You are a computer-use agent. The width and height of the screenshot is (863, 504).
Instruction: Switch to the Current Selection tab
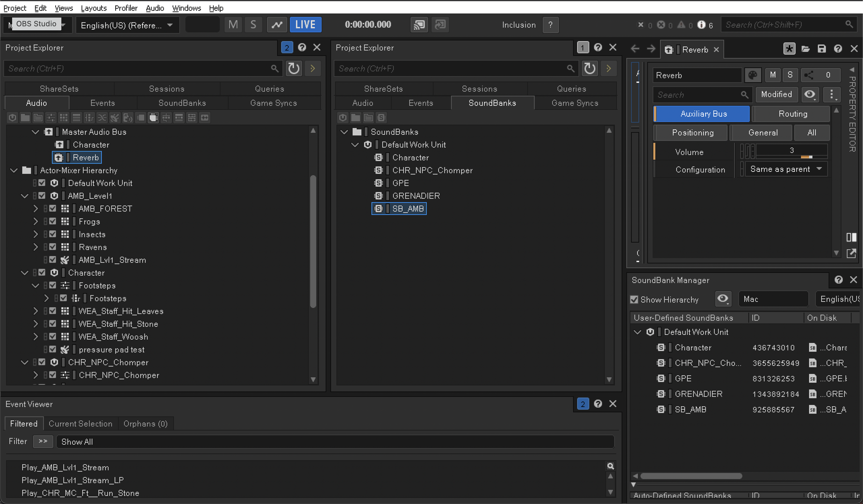pyautogui.click(x=80, y=424)
